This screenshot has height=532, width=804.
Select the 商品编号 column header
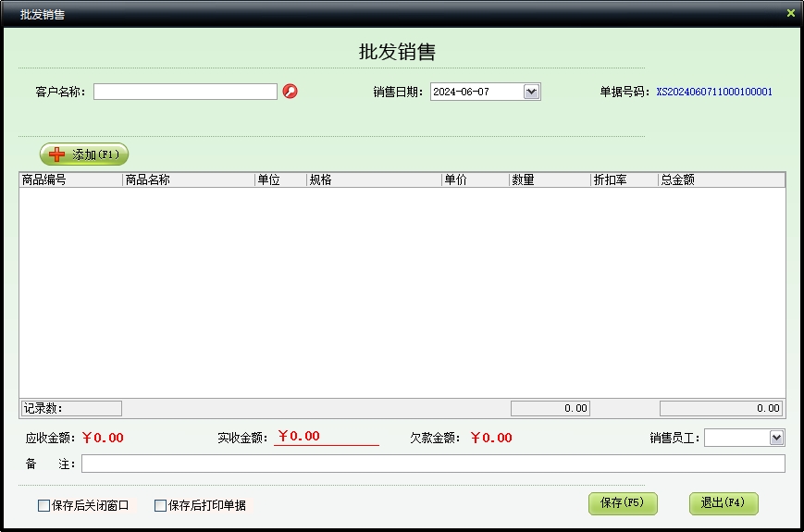click(71, 180)
